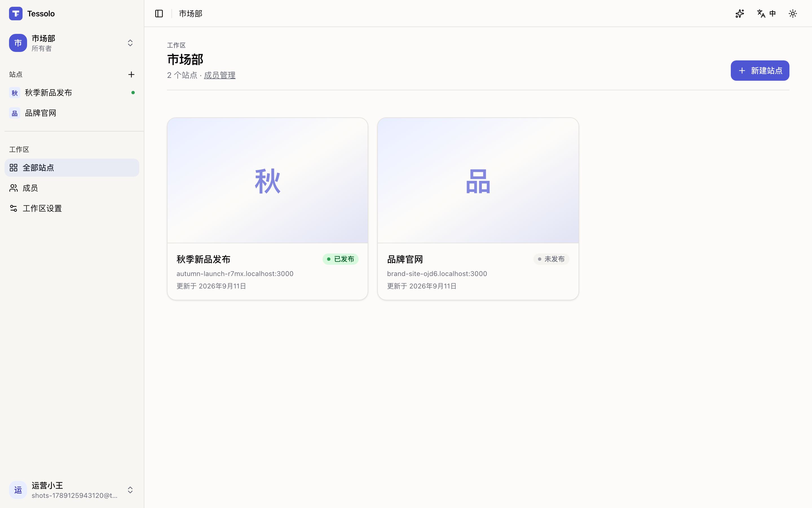This screenshot has width=812, height=508.
Task: Open the 秋 site card thumbnail
Action: [x=267, y=180]
